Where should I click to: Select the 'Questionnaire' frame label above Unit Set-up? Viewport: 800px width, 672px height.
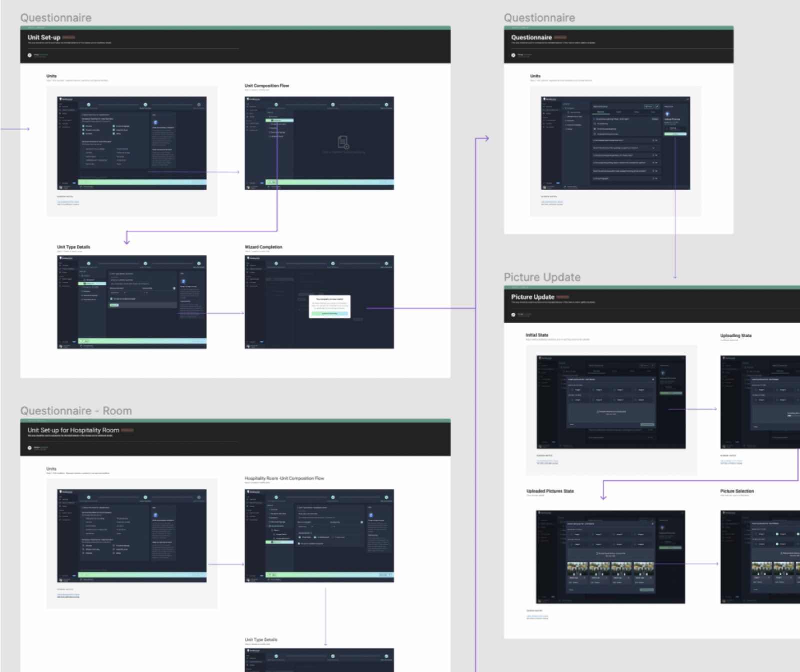[x=56, y=18]
